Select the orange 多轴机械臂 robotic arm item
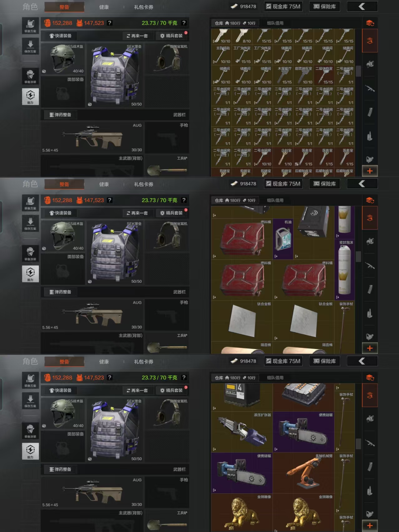399x532 pixels. tap(304, 473)
